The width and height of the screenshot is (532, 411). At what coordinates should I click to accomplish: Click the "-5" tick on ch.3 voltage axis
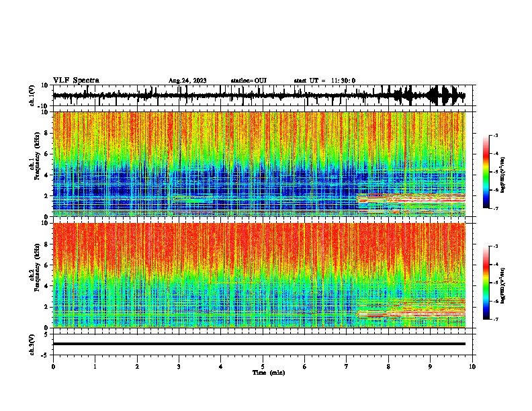pos(45,355)
